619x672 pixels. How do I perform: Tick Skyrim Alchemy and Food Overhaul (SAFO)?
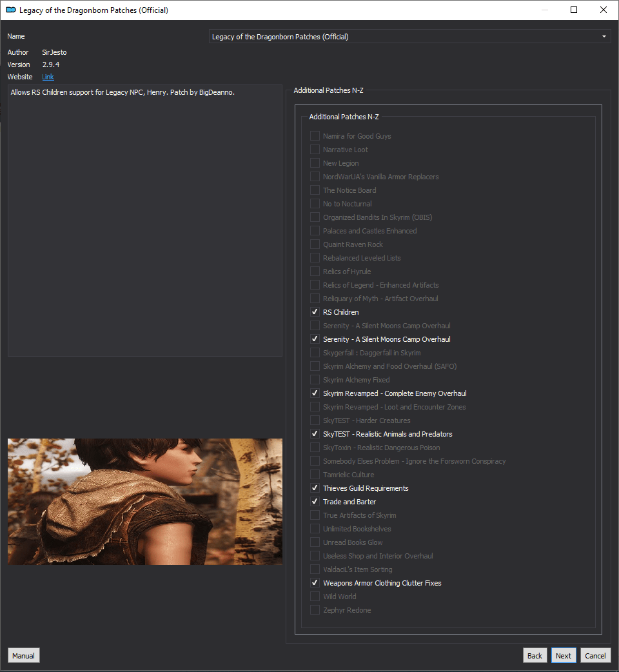coord(315,366)
